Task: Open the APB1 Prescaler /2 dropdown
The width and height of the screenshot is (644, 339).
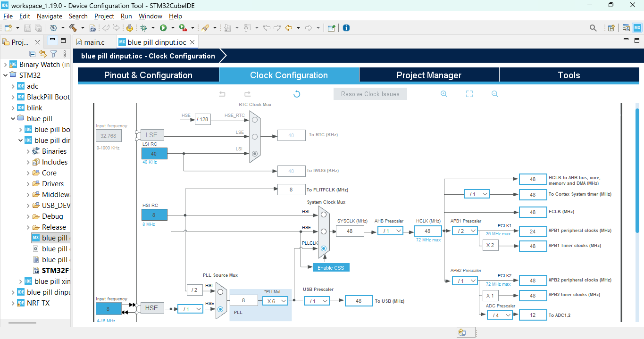Action: (465, 231)
